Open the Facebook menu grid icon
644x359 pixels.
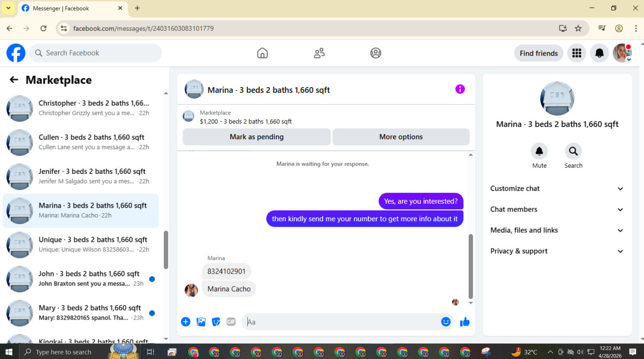[577, 53]
